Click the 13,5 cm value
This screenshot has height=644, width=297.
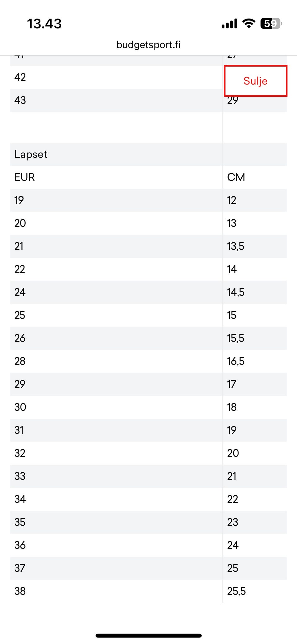(235, 246)
